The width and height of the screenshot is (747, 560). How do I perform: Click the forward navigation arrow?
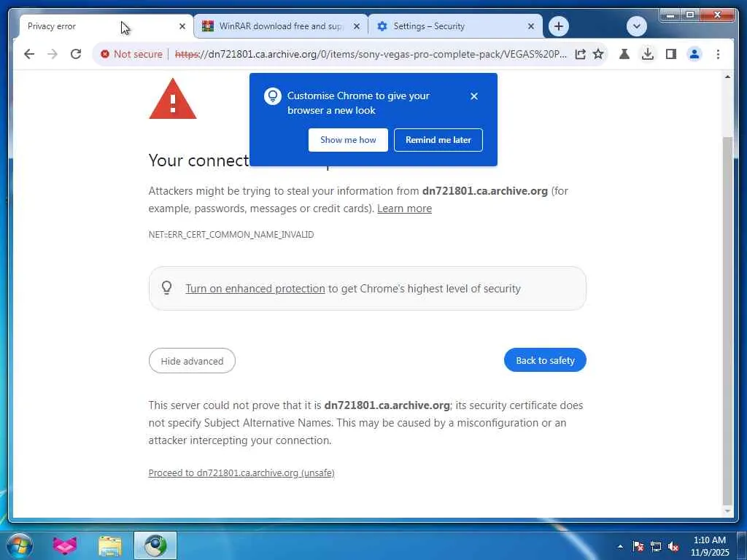[x=53, y=54]
